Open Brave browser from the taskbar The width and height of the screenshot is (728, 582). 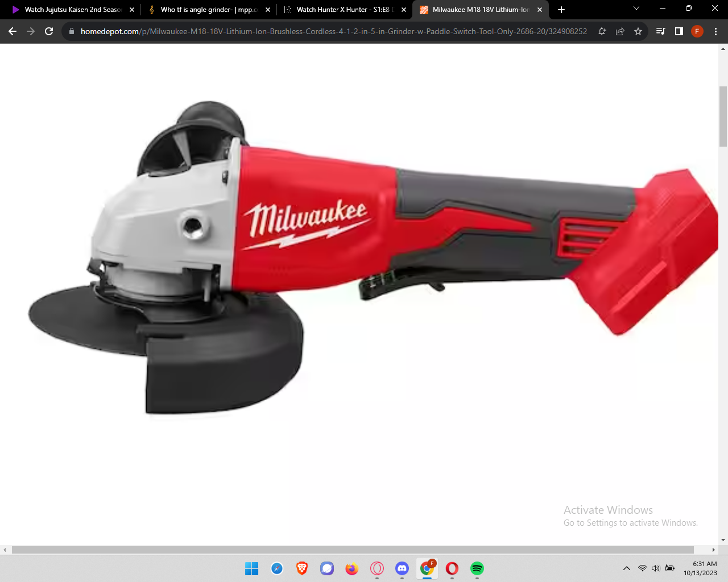click(x=302, y=568)
